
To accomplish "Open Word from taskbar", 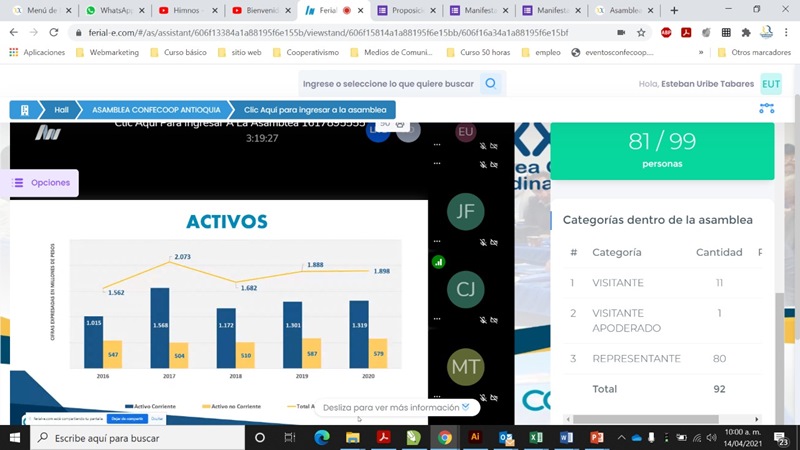I will pyautogui.click(x=566, y=438).
